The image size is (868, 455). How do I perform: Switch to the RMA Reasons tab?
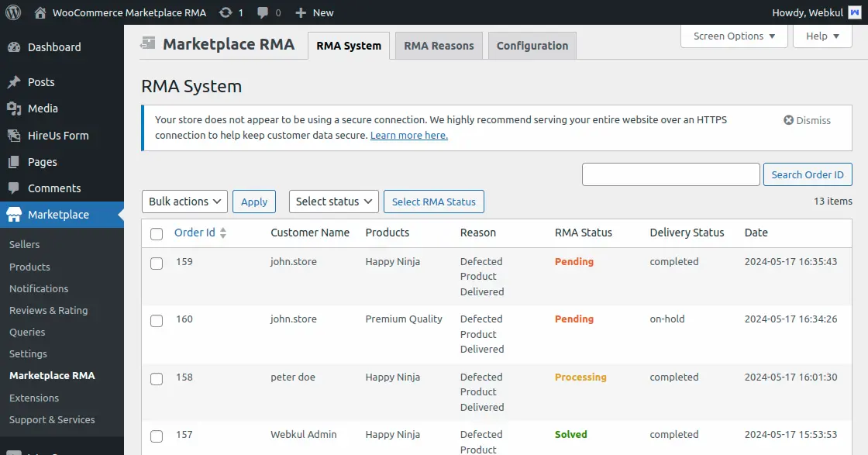438,45
